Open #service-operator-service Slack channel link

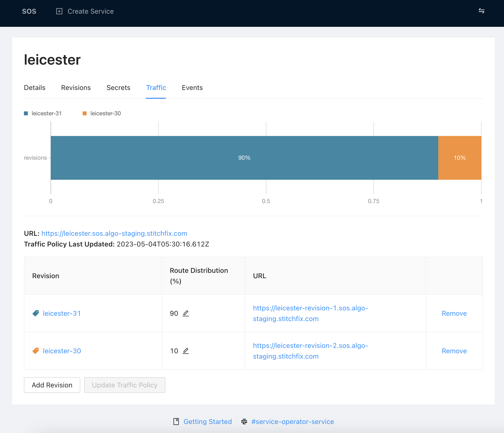(292, 422)
